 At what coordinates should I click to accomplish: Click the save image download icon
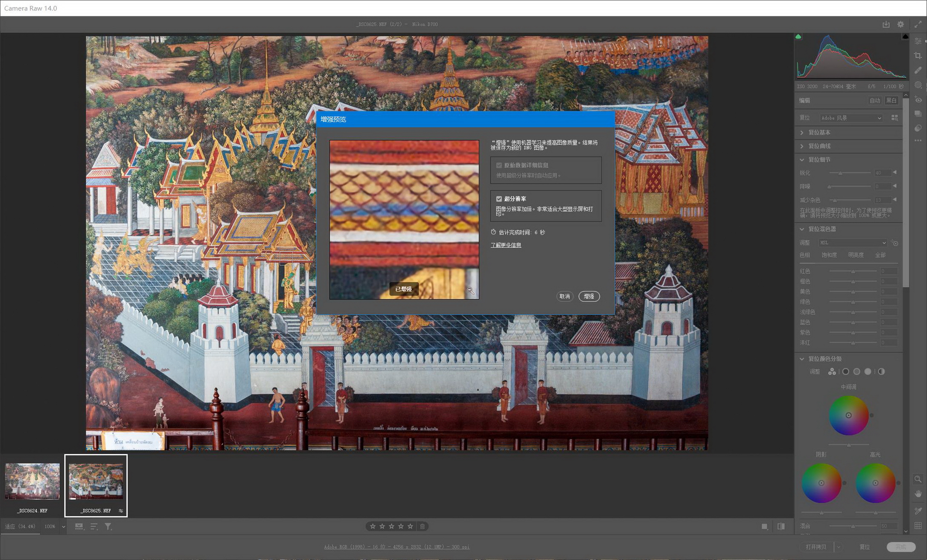(x=886, y=24)
